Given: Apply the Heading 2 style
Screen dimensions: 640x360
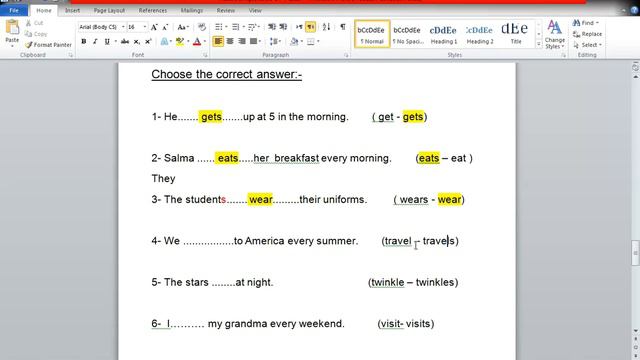Looking at the screenshot, I should click(480, 34).
